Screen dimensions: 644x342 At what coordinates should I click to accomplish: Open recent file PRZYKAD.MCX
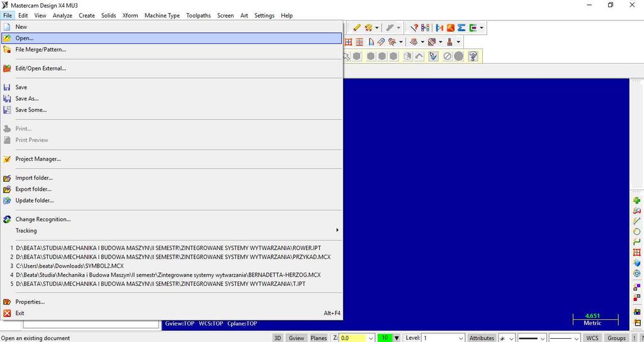click(x=172, y=257)
